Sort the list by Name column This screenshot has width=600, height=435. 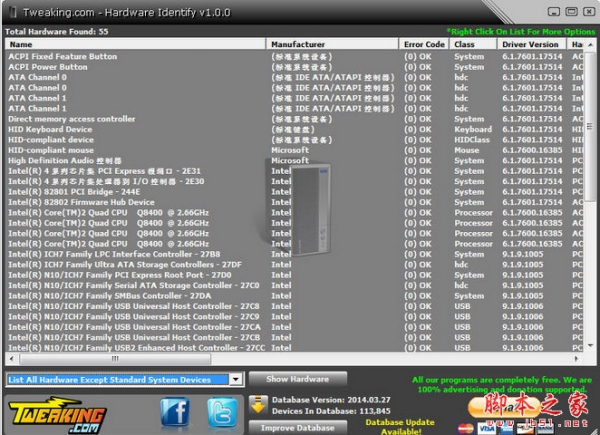pyautogui.click(x=135, y=44)
